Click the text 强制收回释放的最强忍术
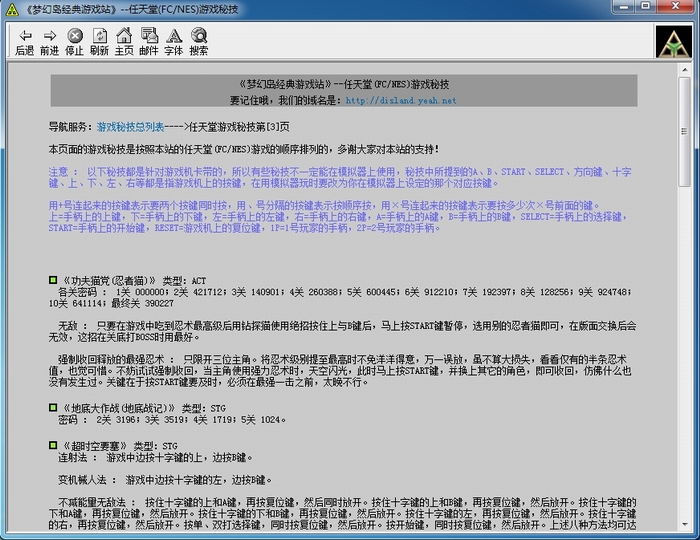This screenshot has width=700, height=540. click(111, 359)
